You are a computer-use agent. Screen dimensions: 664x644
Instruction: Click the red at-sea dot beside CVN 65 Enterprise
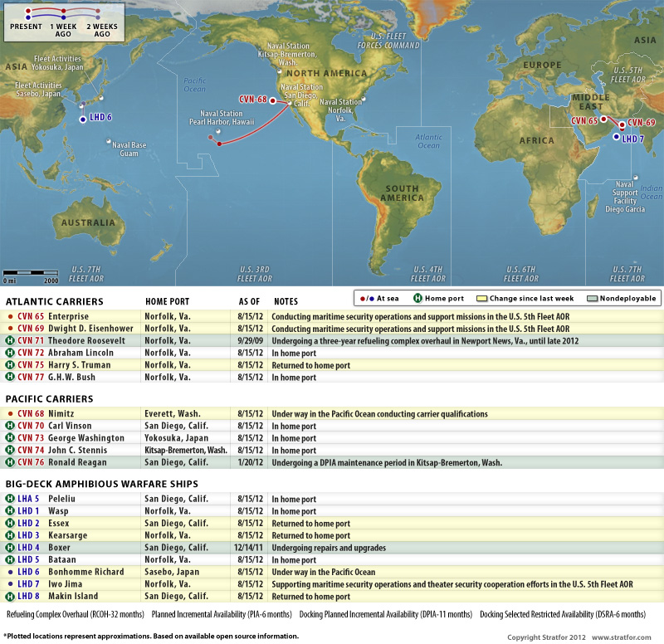11,316
